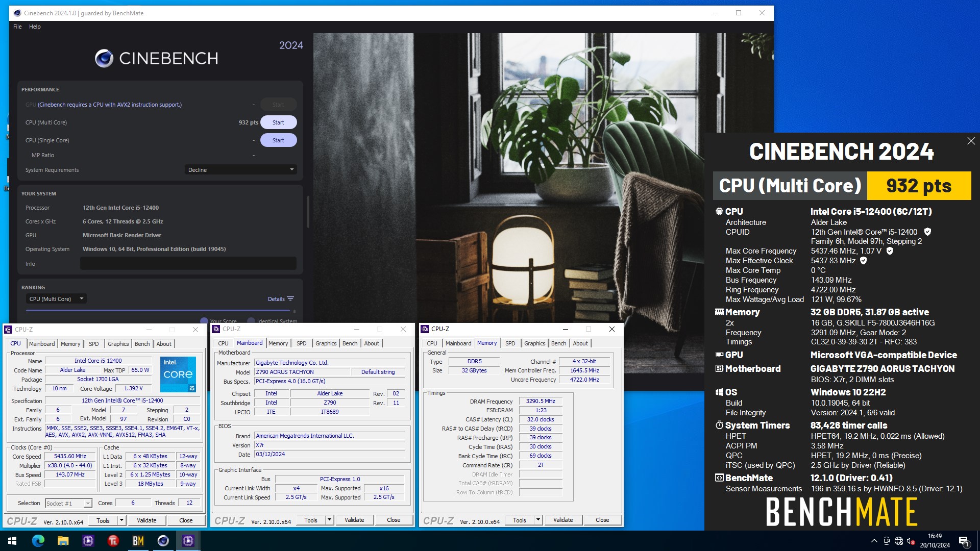This screenshot has height=551, width=980.
Task: Click the BIOS date 03/12/2024 field
Action: pyautogui.click(x=329, y=454)
